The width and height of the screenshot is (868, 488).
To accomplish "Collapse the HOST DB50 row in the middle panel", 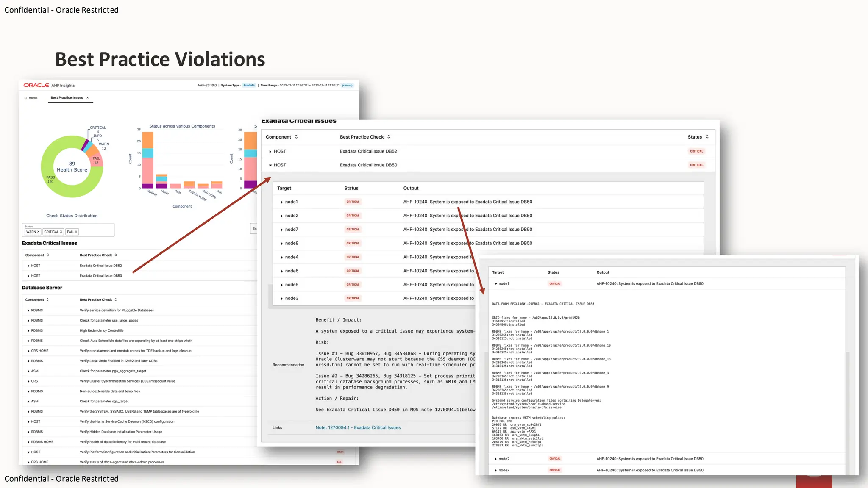I will (270, 165).
